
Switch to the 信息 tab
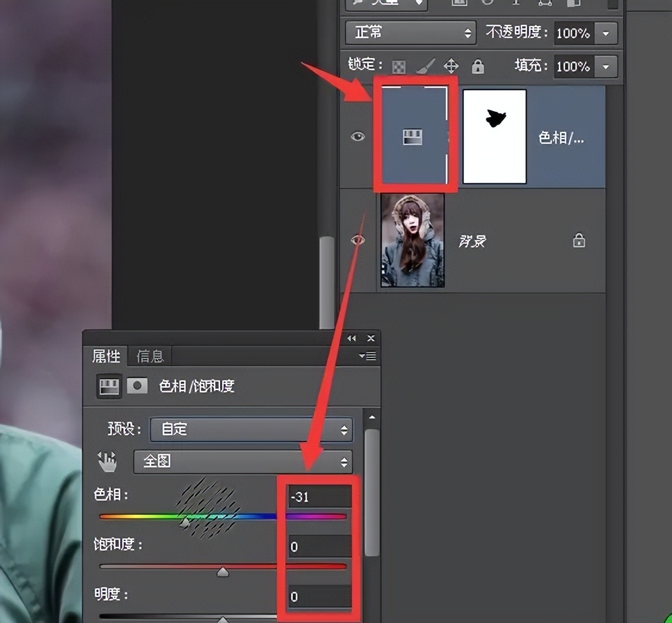(150, 356)
